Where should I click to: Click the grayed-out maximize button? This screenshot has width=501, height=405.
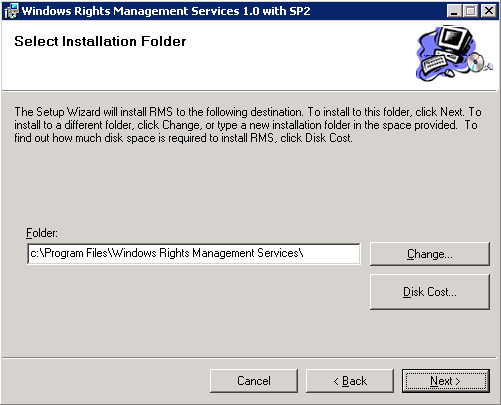pyautogui.click(x=470, y=11)
